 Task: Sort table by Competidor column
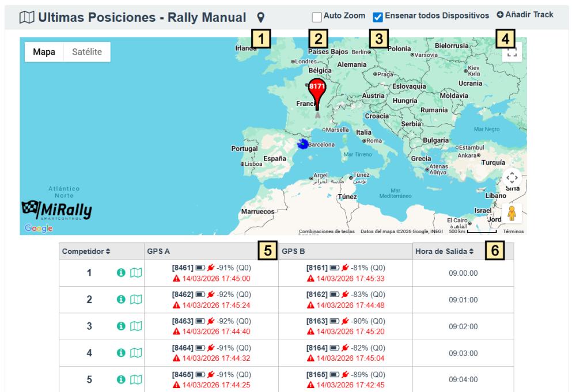point(86,252)
